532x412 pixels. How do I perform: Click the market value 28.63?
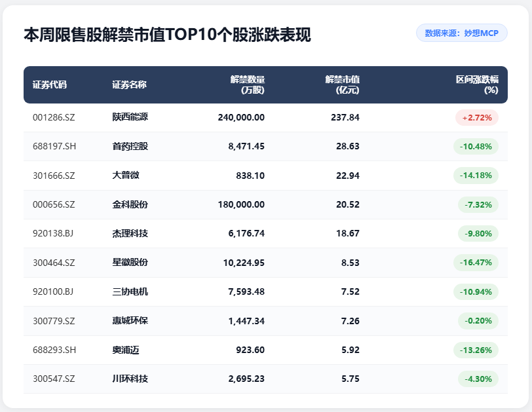point(348,146)
